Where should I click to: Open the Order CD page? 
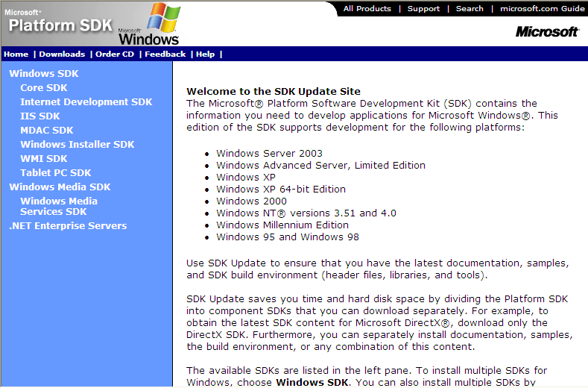114,54
